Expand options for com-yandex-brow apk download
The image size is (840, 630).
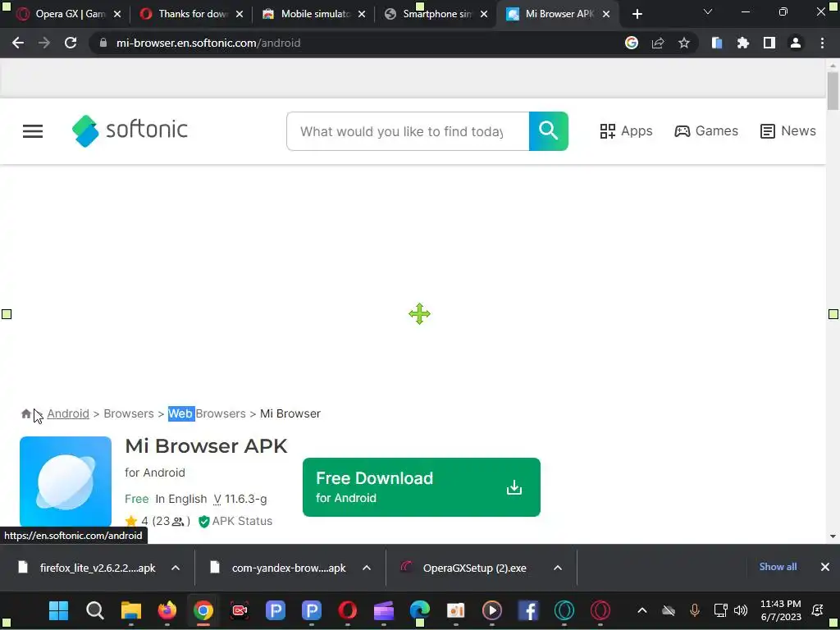click(x=367, y=568)
